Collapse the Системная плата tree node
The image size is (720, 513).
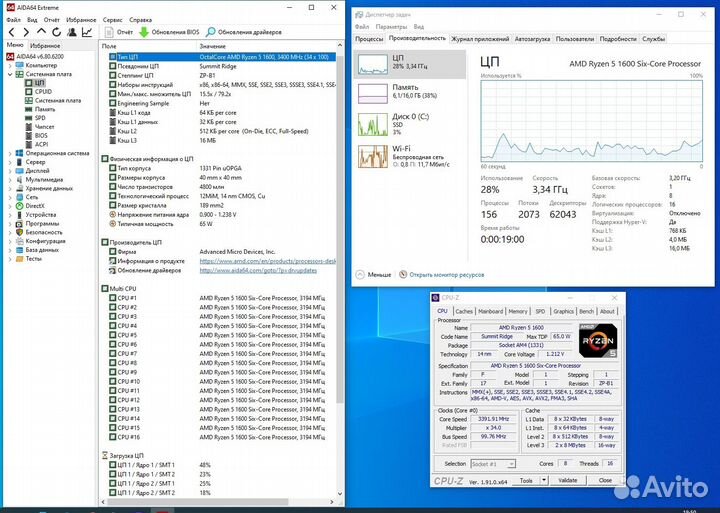pyautogui.click(x=10, y=74)
